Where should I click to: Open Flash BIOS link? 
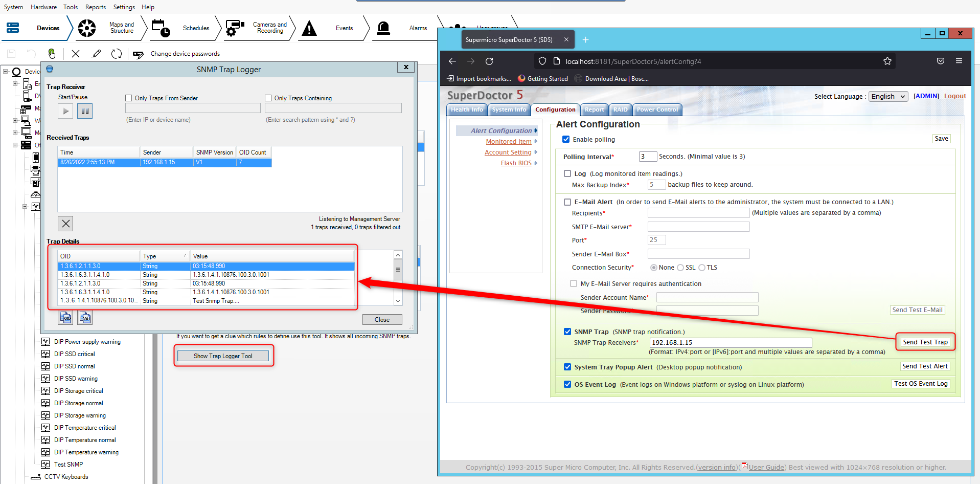(516, 163)
